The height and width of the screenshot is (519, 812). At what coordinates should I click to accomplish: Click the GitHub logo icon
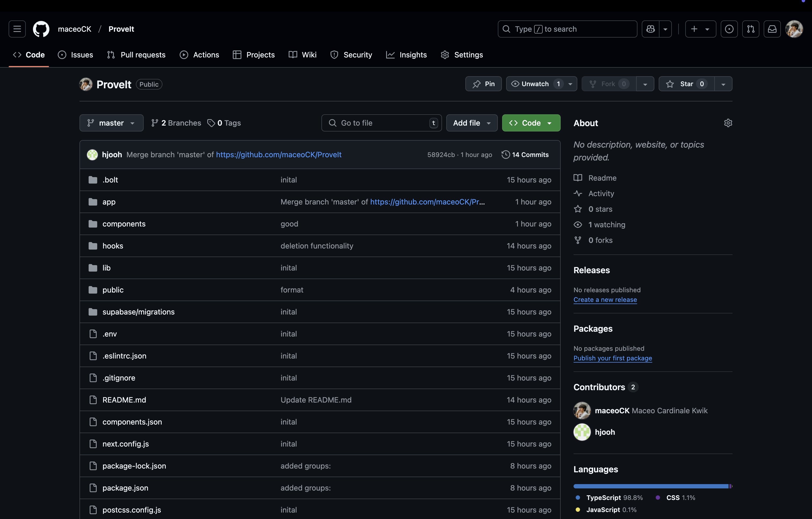point(41,29)
